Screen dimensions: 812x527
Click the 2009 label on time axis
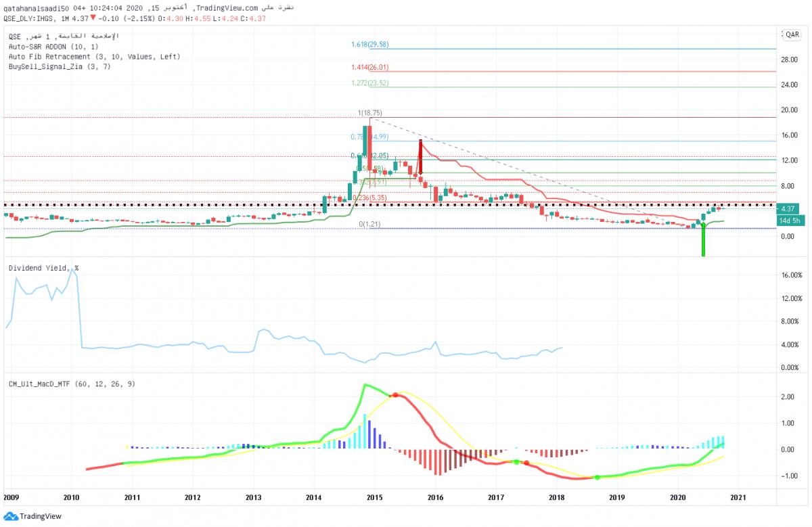12,497
